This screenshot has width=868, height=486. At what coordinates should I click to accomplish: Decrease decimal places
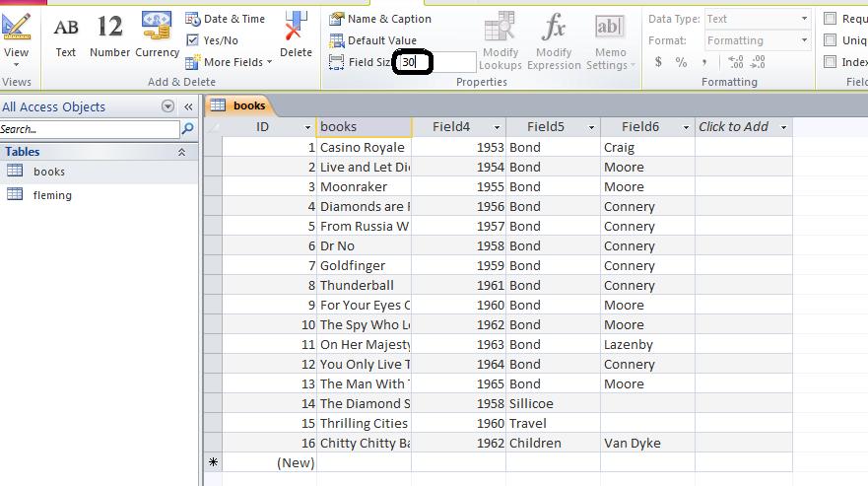(758, 61)
